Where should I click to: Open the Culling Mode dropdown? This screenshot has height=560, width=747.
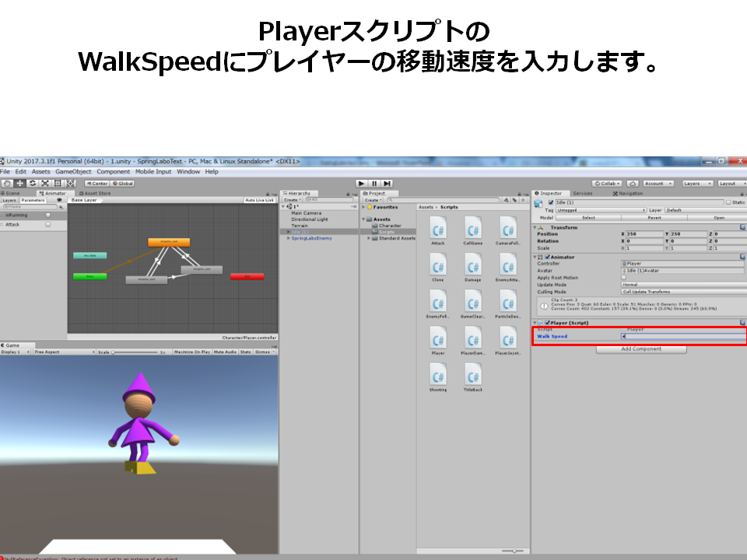(x=684, y=292)
